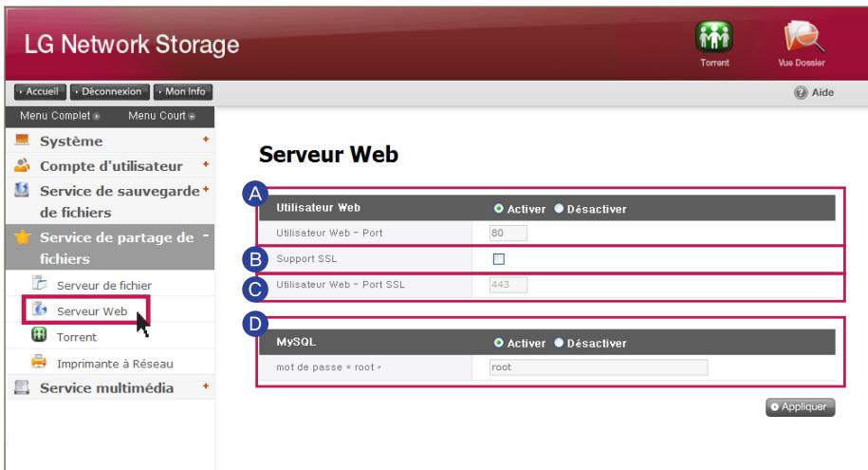Expand Compte d'utilisateur plus sign

coord(206,164)
